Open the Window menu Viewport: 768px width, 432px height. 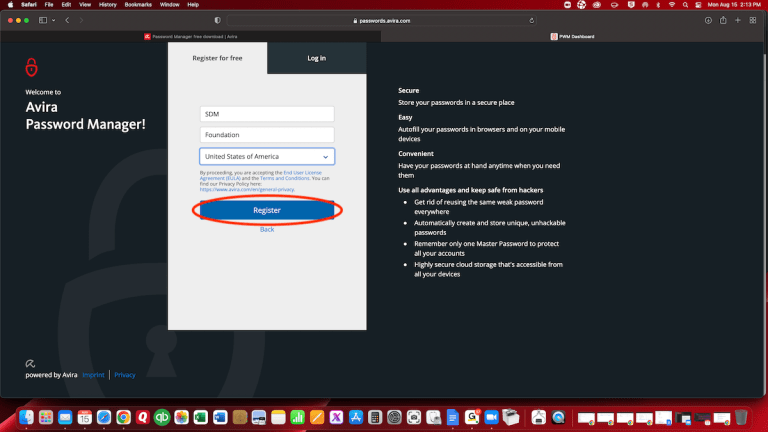pos(169,4)
